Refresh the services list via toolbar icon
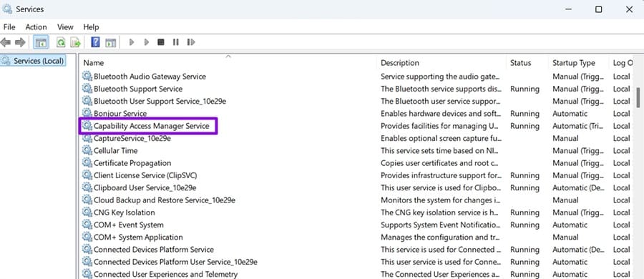 [x=61, y=42]
